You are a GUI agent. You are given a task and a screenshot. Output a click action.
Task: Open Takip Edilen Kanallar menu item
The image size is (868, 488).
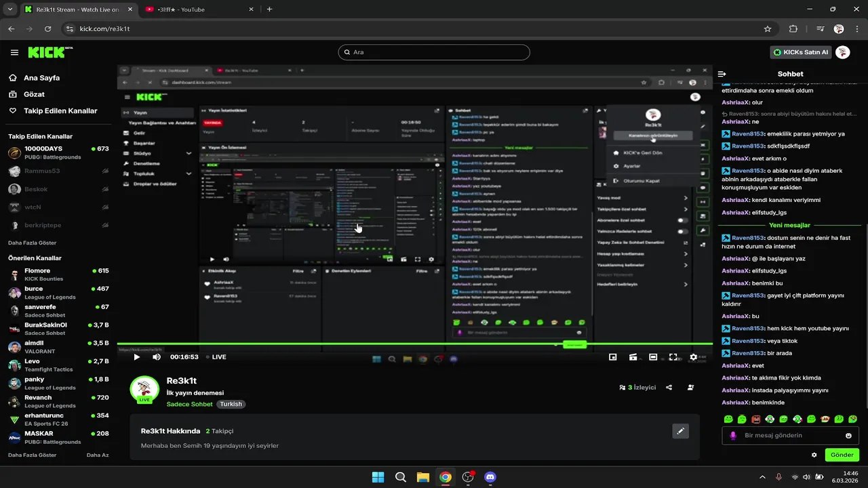pyautogui.click(x=53, y=110)
